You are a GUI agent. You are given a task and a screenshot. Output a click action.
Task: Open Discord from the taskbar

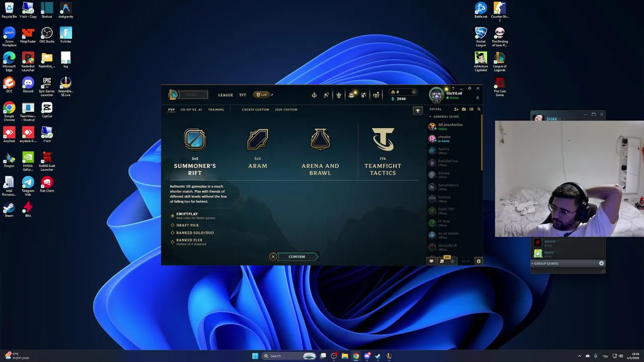367,356
